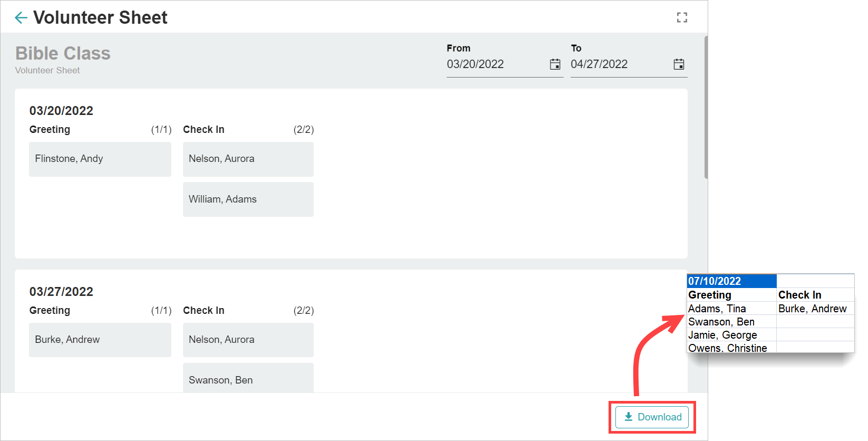Select Flinstone, Andy in 03/20/2022 Greeting
868x441 pixels.
pyautogui.click(x=100, y=159)
